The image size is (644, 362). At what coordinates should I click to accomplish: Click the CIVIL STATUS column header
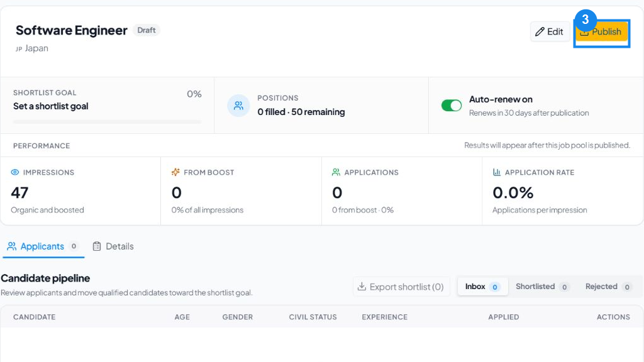(313, 317)
